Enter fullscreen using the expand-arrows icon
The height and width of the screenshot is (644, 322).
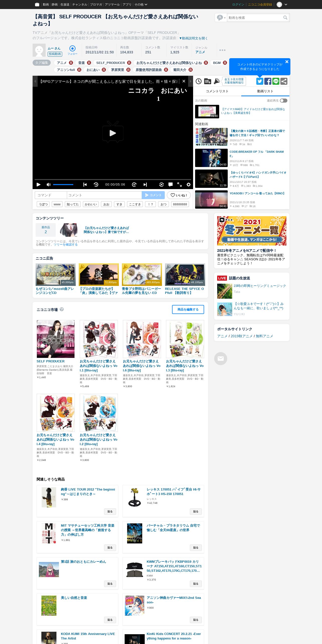coord(180,185)
